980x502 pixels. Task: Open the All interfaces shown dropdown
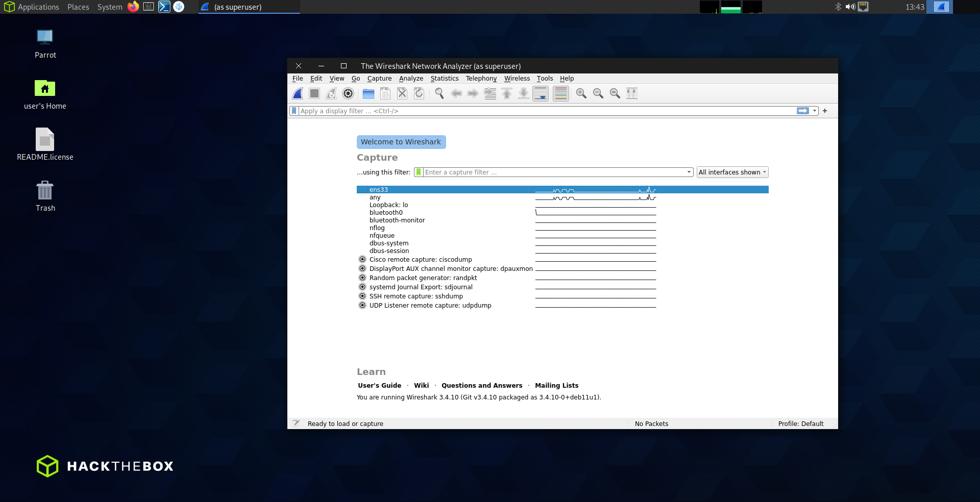click(732, 172)
